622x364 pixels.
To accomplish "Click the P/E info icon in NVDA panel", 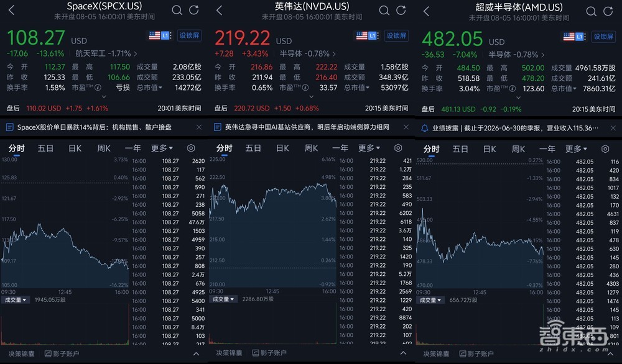I will click(x=305, y=88).
